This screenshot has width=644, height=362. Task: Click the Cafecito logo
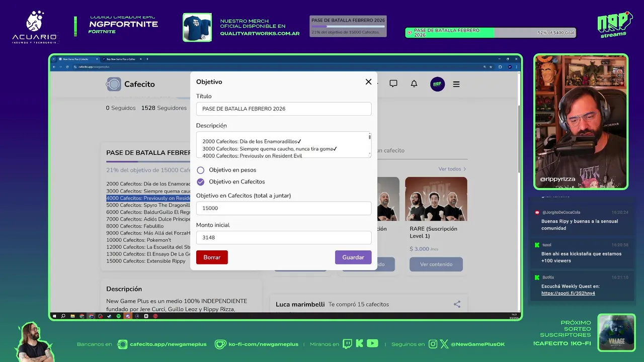coord(130,84)
